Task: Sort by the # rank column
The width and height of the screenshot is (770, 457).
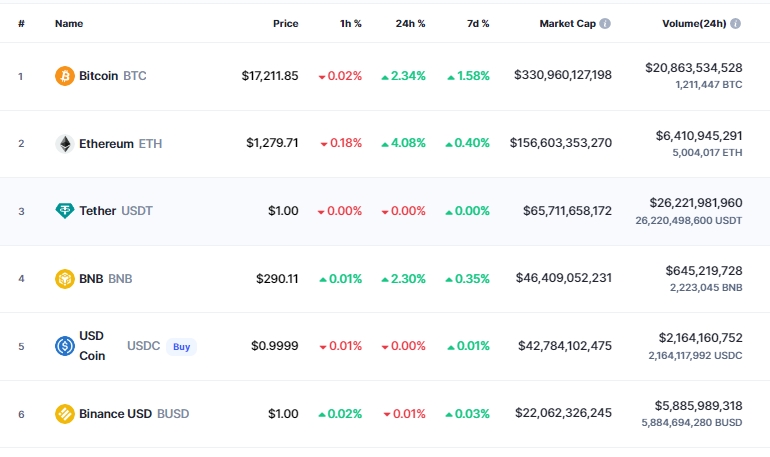Action: coord(21,24)
